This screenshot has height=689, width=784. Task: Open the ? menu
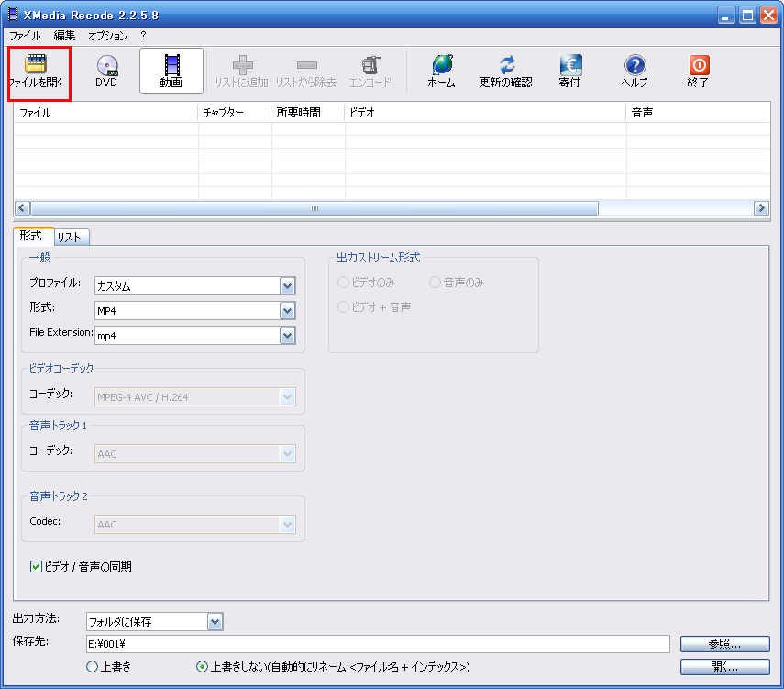[x=143, y=36]
